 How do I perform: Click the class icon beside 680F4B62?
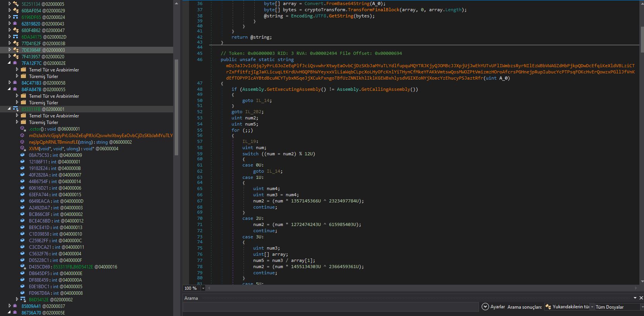[16, 30]
